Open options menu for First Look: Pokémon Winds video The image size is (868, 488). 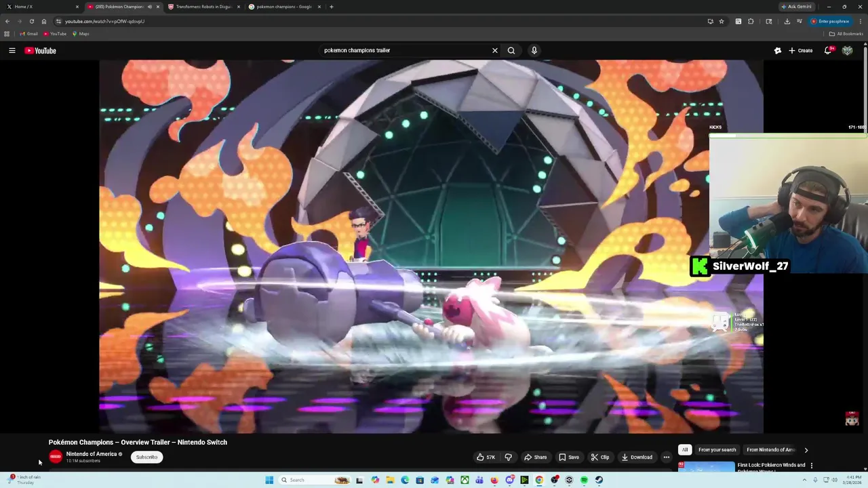(x=811, y=466)
